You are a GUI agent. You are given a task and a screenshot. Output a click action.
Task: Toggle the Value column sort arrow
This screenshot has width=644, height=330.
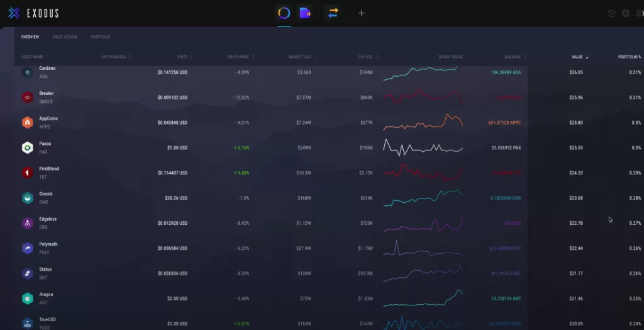click(x=587, y=57)
